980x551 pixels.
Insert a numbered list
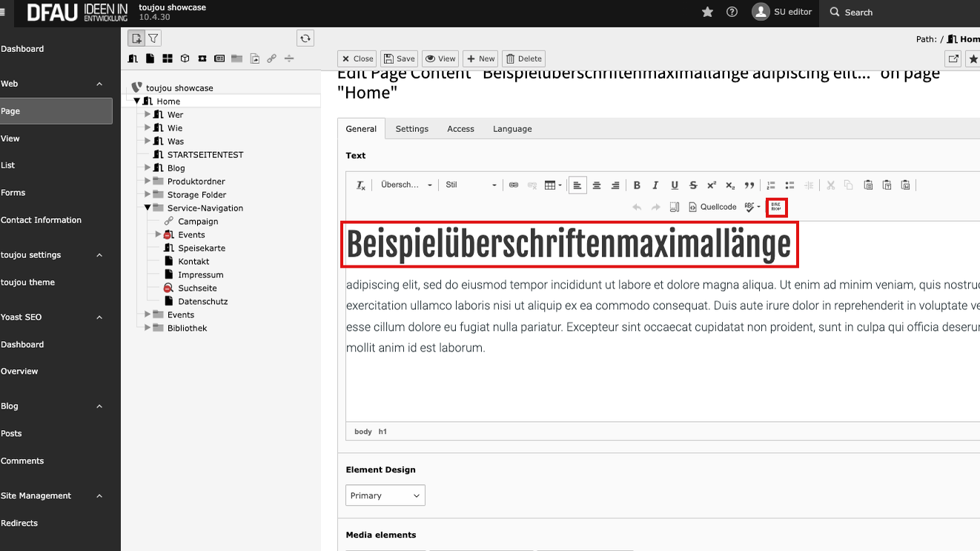click(771, 185)
